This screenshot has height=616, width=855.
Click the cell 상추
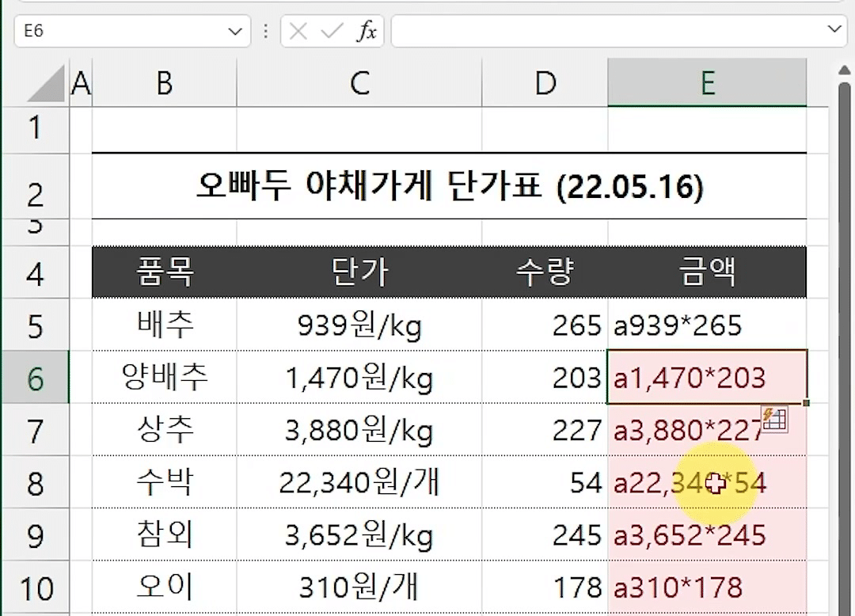165,430
